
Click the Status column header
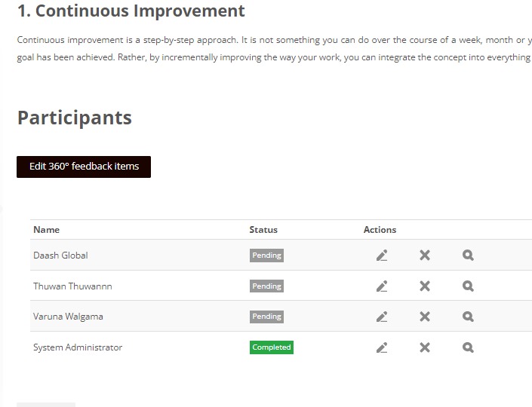(x=263, y=230)
